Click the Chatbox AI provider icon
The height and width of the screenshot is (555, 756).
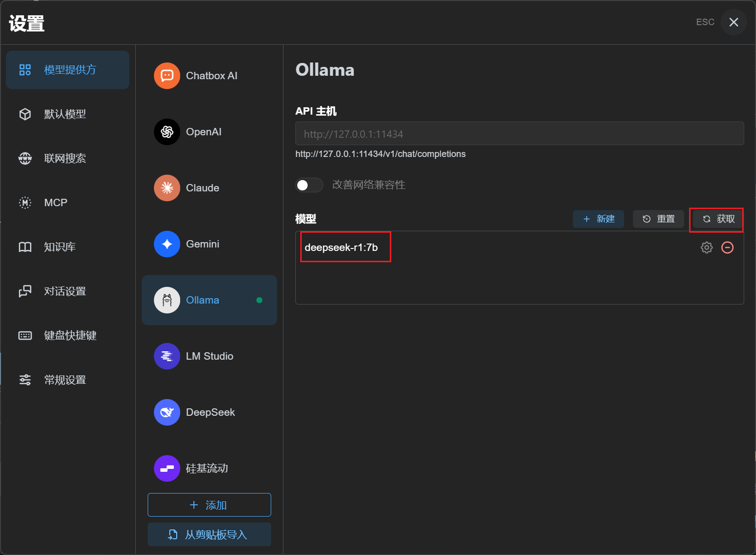click(x=167, y=76)
